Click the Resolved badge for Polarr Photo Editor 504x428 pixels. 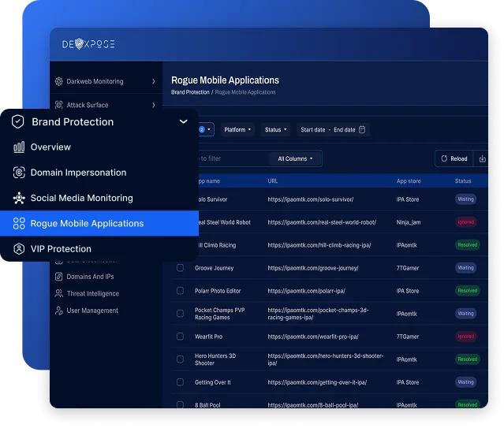tap(468, 291)
